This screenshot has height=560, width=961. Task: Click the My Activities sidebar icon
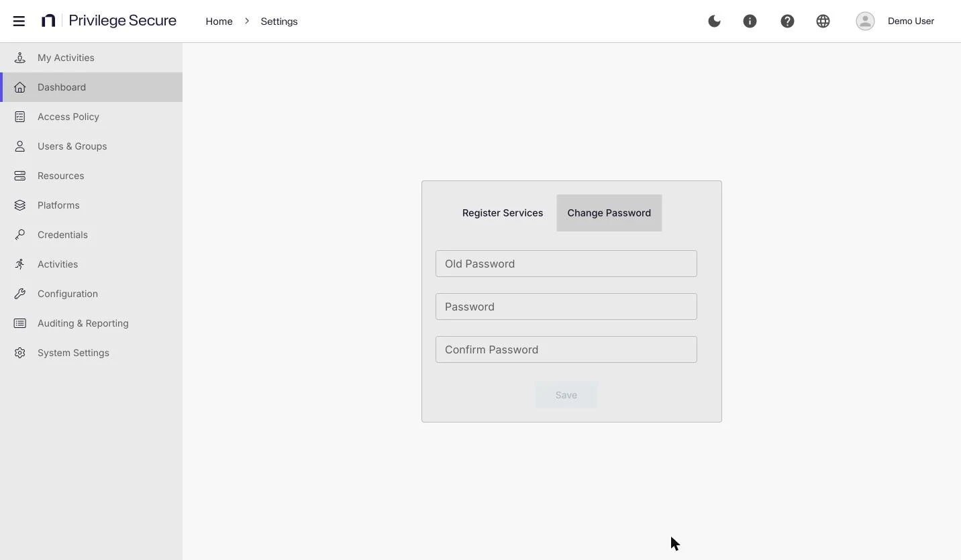click(x=20, y=58)
